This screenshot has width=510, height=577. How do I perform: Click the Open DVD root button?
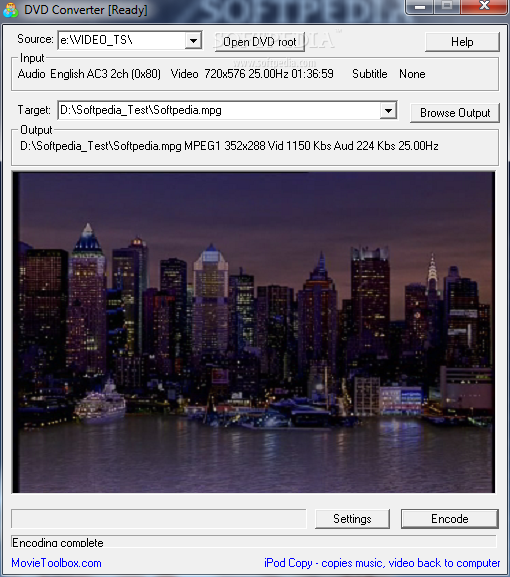pyautogui.click(x=260, y=42)
